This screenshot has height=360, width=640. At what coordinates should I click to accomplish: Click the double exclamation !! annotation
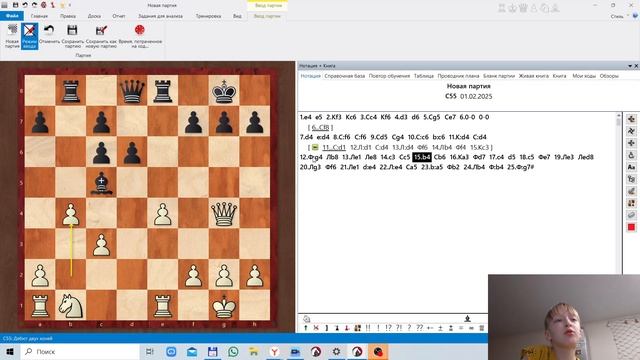click(368, 328)
